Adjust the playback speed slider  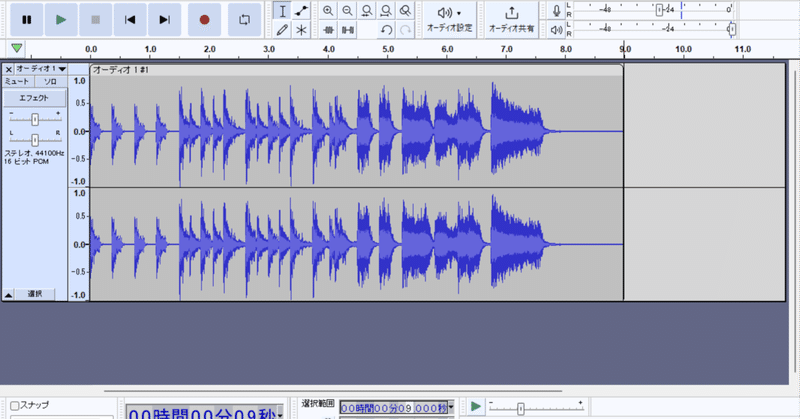(520, 409)
